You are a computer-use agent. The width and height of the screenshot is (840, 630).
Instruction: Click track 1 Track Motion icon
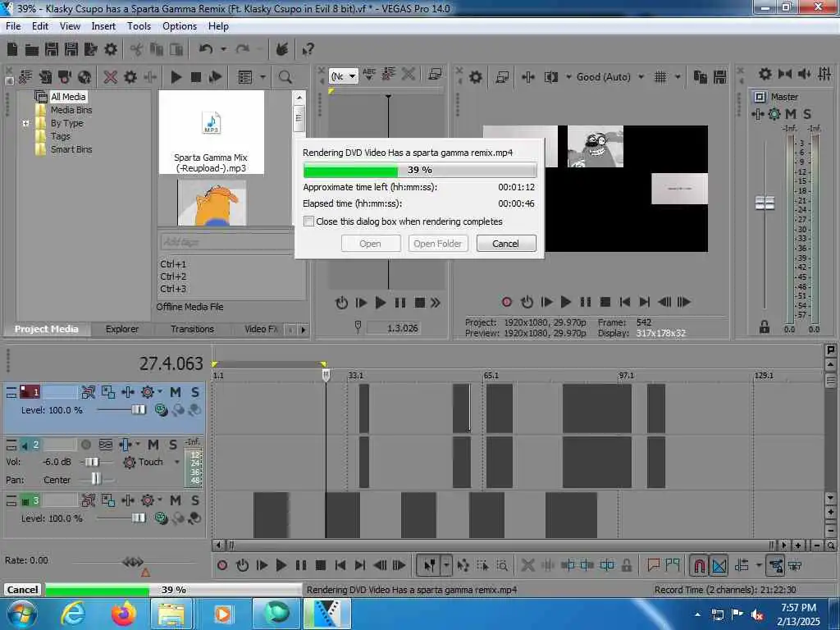click(x=89, y=392)
